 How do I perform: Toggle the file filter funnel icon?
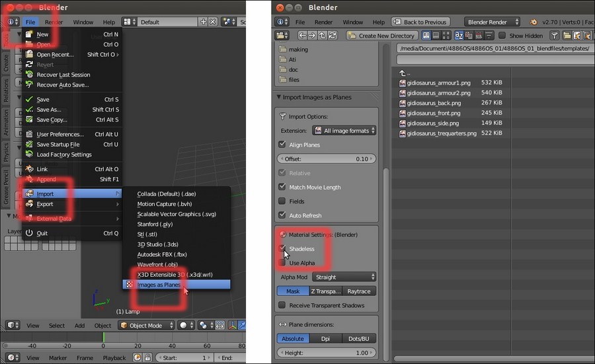pos(555,35)
